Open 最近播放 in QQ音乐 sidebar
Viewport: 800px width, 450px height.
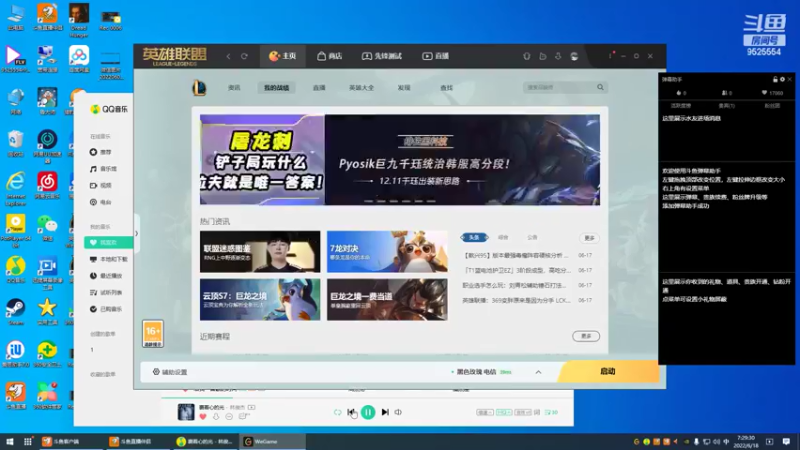(106, 276)
